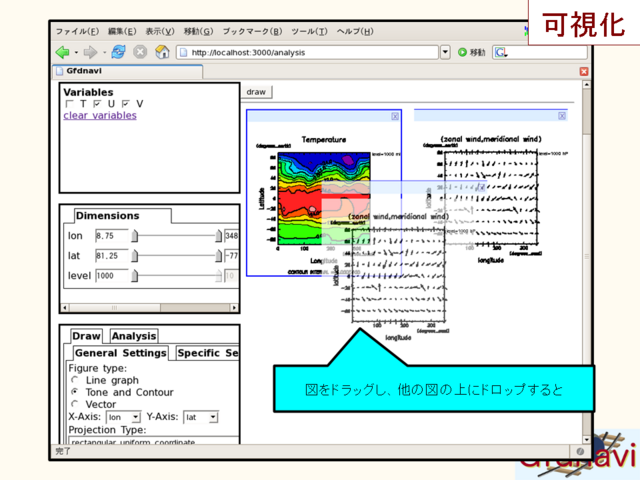Open the 編集(E) menu

122,31
